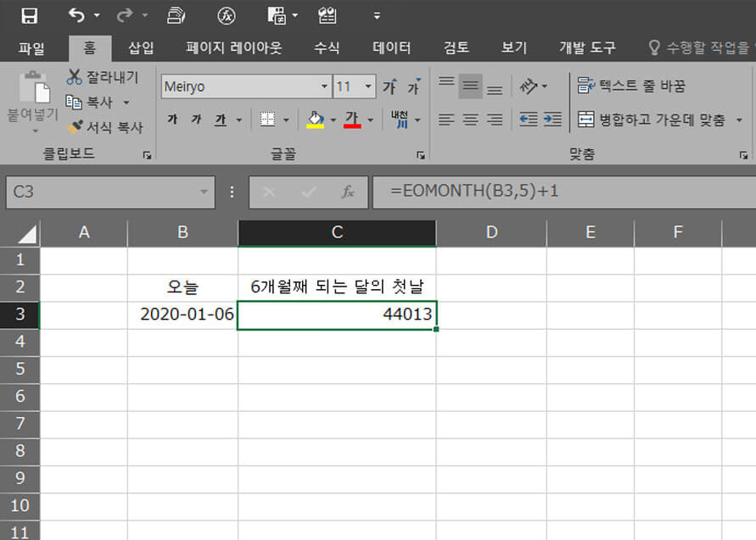Open the font size dropdown showing 11

point(369,86)
